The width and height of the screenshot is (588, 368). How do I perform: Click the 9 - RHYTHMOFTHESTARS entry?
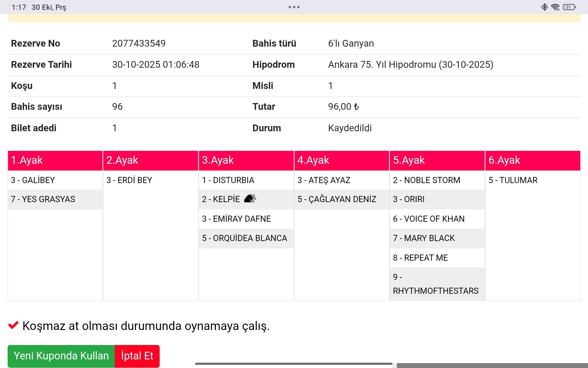[435, 284]
